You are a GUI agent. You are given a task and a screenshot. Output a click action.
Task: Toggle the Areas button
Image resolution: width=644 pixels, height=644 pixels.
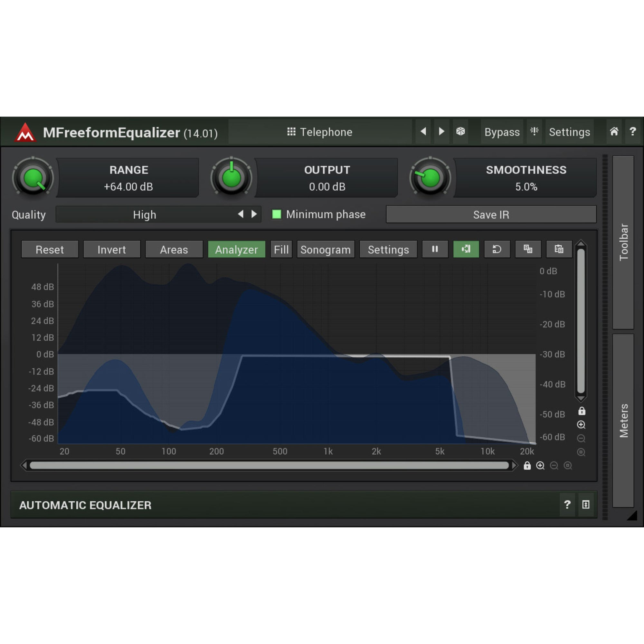(x=174, y=249)
